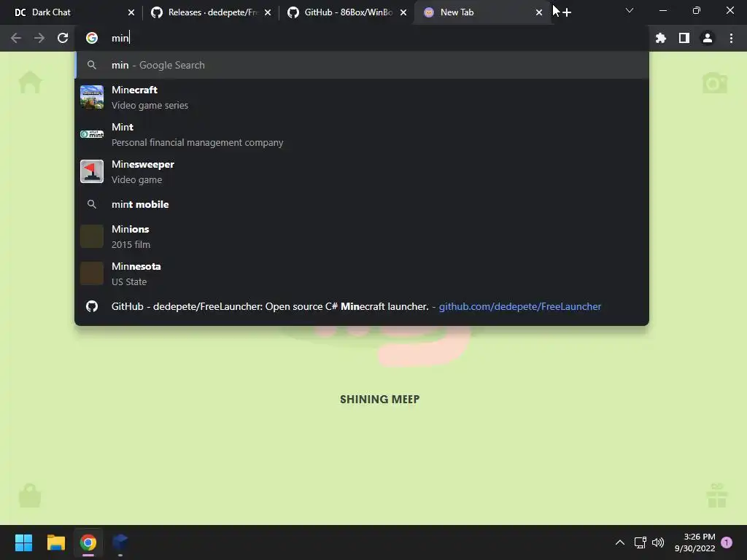Expand the tab search chevron
Image resolution: width=747 pixels, height=560 pixels.
(x=630, y=10)
